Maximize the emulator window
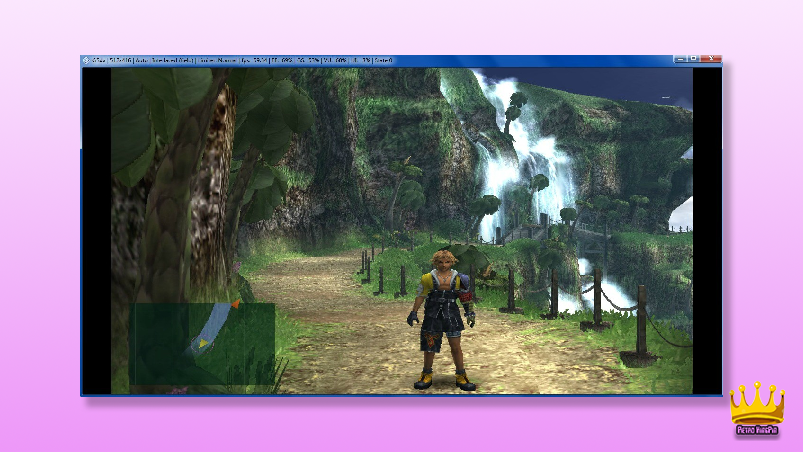 [x=693, y=59]
